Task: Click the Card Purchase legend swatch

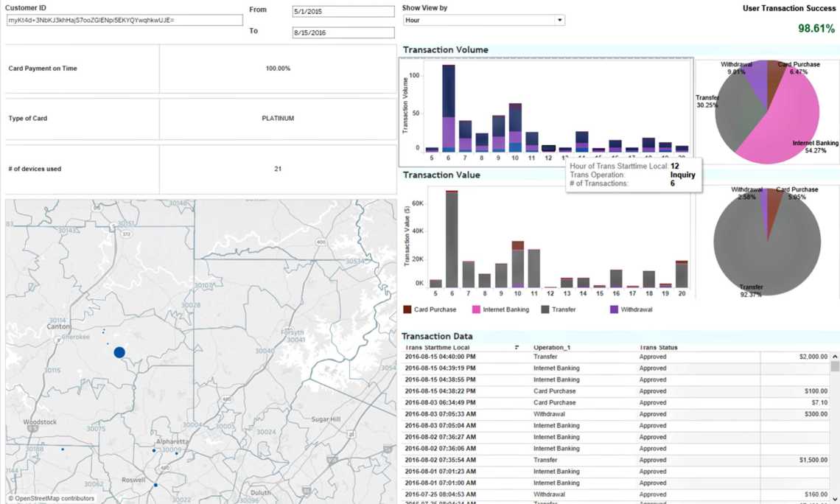Action: (x=407, y=310)
